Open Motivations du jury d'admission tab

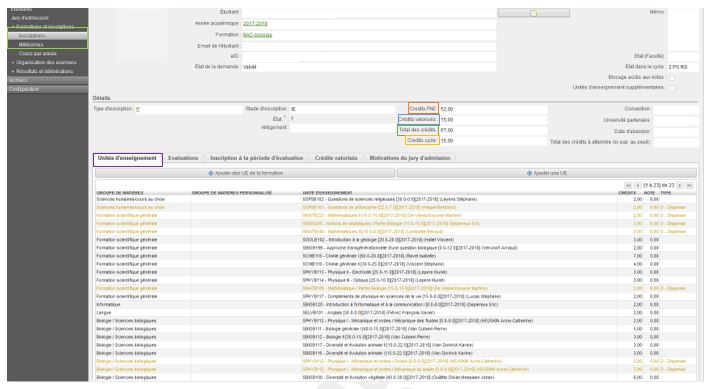pos(410,158)
